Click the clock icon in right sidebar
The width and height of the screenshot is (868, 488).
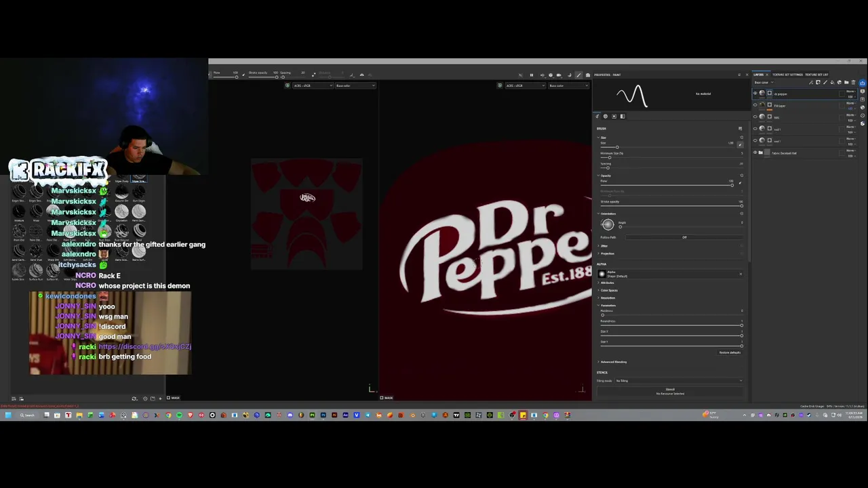863,115
